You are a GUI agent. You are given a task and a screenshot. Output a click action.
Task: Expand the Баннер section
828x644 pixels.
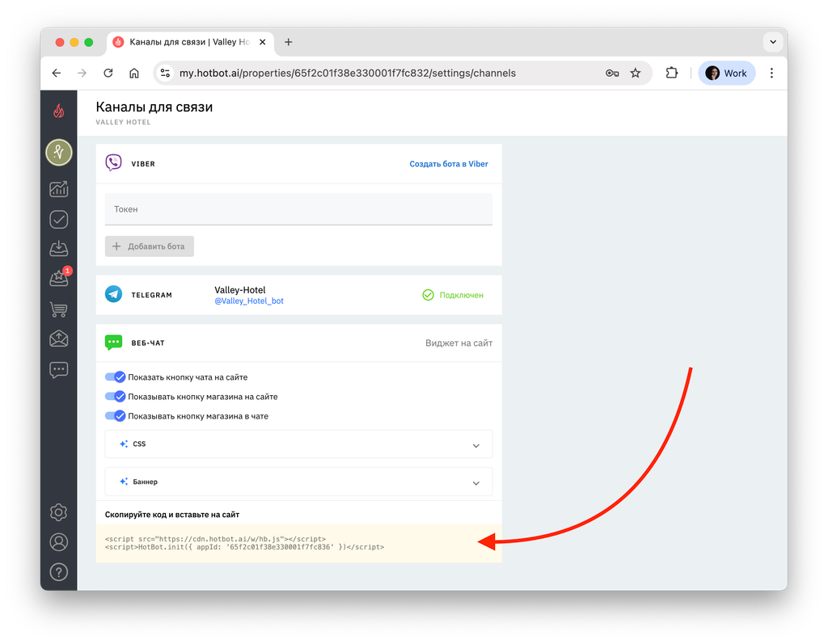(298, 482)
